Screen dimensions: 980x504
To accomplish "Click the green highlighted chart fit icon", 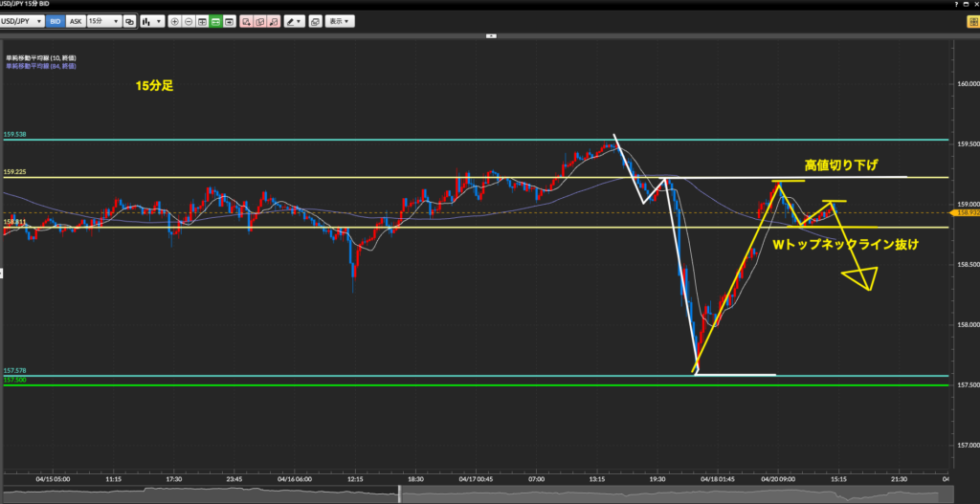I will [216, 21].
